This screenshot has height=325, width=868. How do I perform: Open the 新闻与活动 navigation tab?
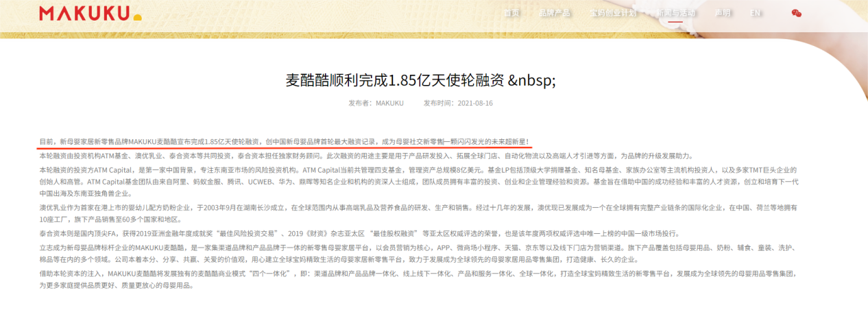675,13
